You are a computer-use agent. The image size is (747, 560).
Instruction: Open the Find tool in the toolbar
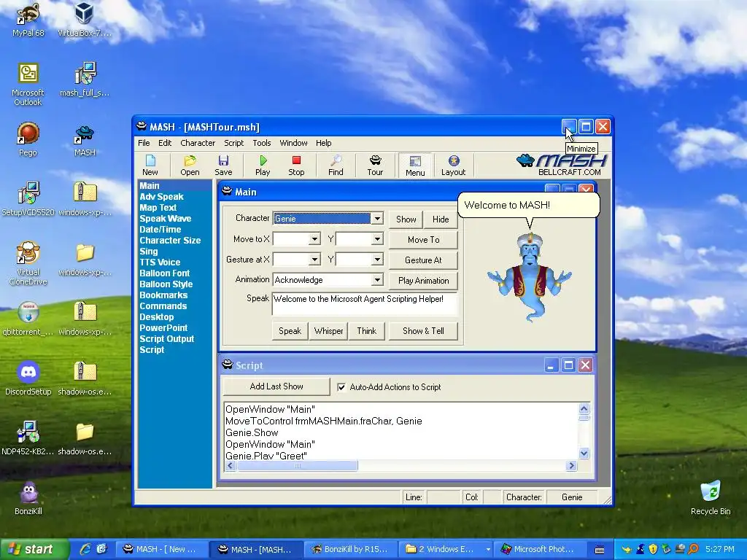336,166
